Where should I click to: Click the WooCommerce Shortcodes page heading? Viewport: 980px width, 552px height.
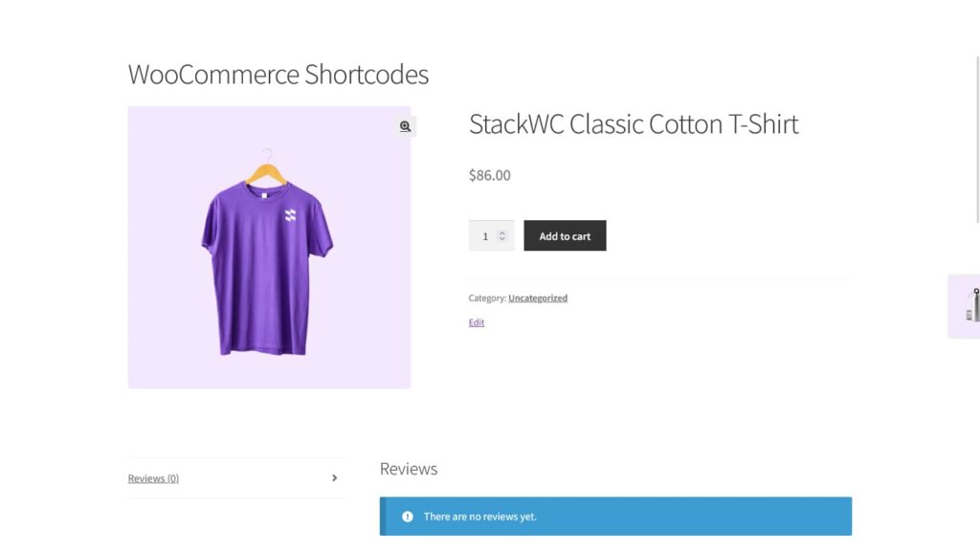point(278,75)
